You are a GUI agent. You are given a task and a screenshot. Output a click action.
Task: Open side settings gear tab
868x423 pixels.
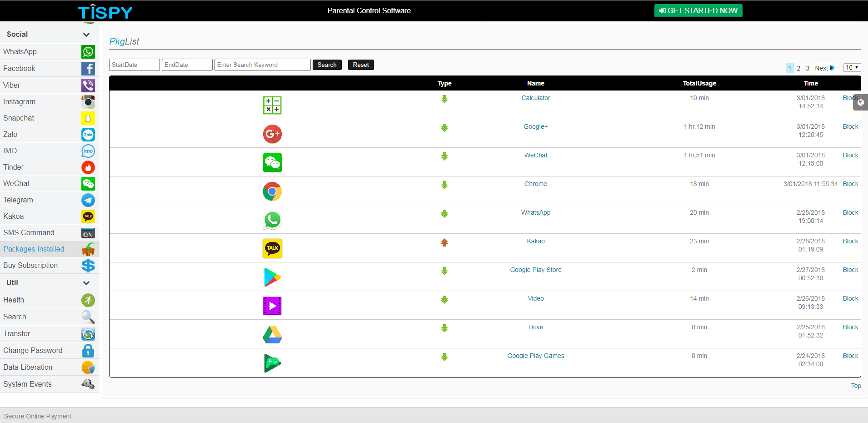[861, 102]
